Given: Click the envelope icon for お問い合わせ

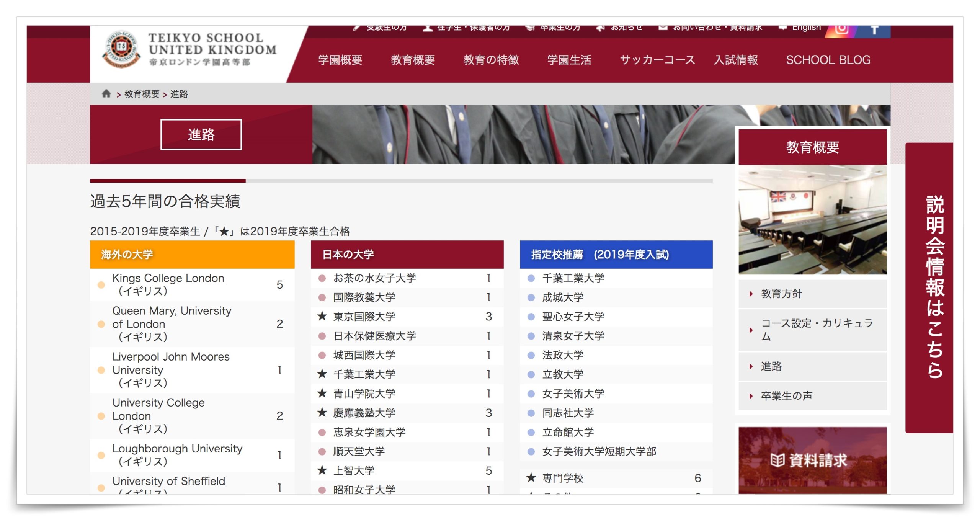Looking at the screenshot, I should click(663, 28).
